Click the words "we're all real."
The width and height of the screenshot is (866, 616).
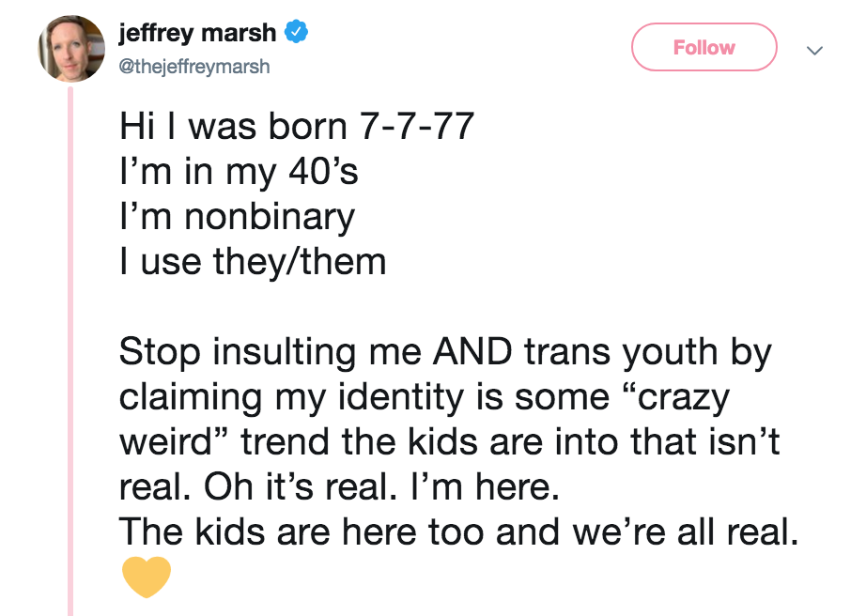[x=686, y=532]
